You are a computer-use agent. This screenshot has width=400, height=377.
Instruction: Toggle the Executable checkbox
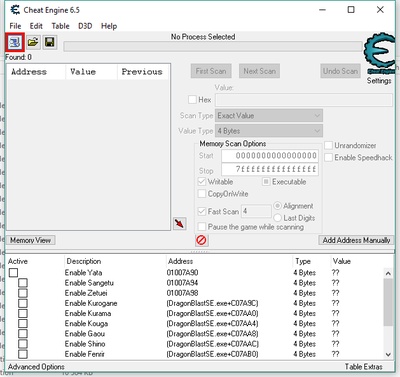[x=266, y=182]
